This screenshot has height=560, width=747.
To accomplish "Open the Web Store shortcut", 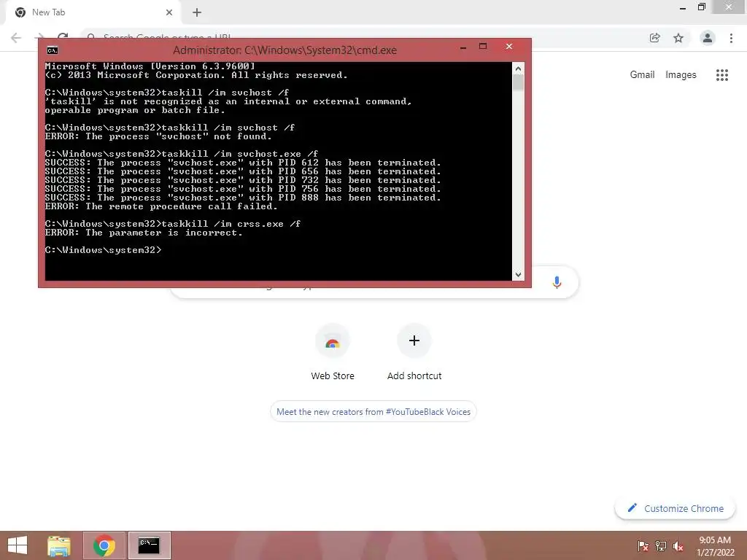I will [x=333, y=352].
